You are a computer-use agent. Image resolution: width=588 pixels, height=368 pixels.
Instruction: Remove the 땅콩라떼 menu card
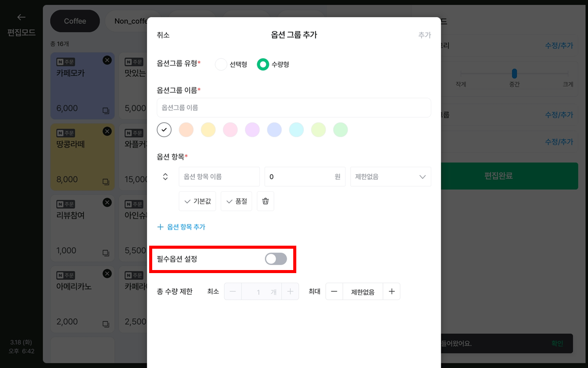107,131
